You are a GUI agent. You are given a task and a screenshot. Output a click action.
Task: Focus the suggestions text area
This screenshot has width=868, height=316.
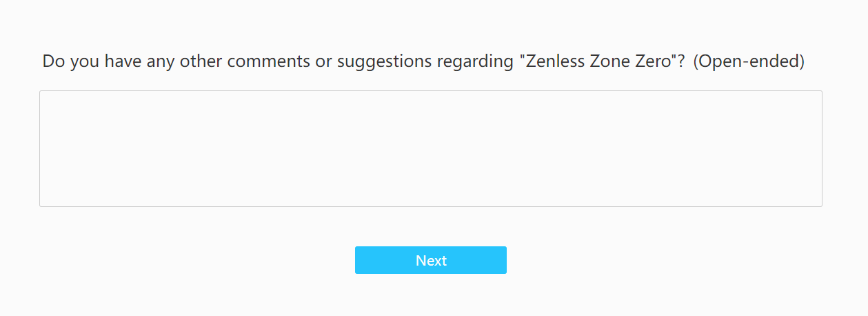click(430, 148)
